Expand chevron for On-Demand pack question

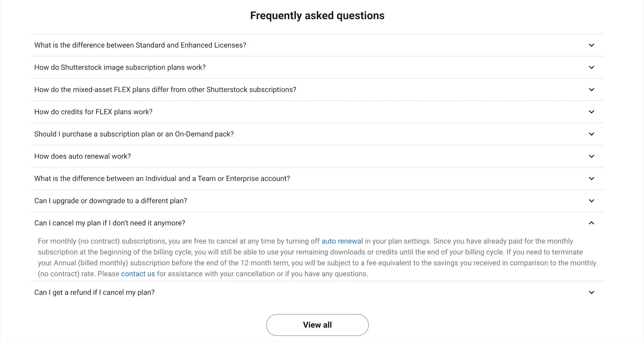[591, 134]
